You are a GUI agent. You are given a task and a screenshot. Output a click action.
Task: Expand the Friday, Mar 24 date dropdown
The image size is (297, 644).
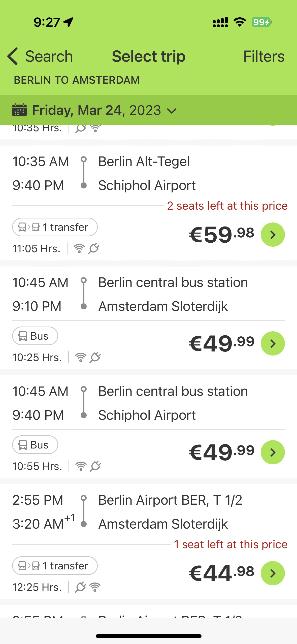pos(172,111)
